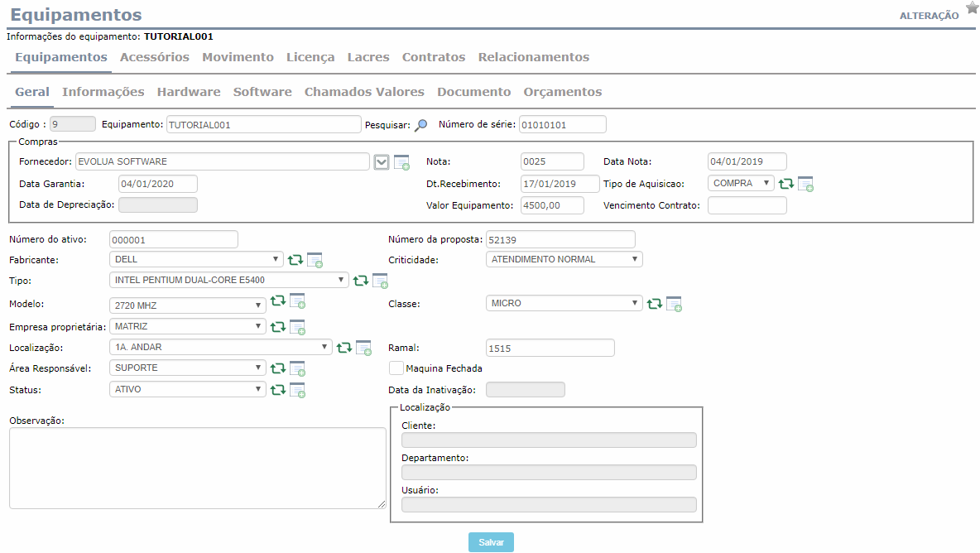Refresh the Classe list icon
Screen dimensions: 980x553
point(655,304)
